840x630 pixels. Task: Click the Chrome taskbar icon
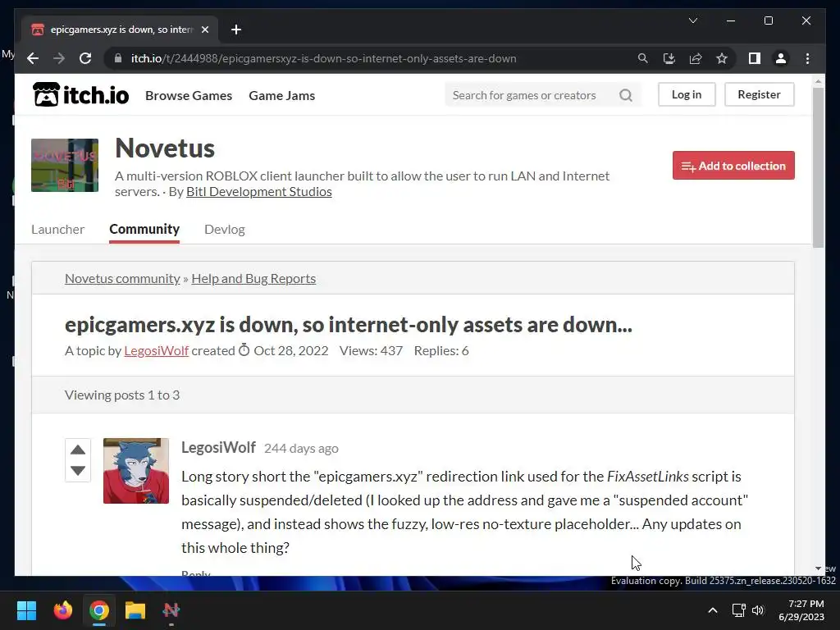tap(99, 610)
